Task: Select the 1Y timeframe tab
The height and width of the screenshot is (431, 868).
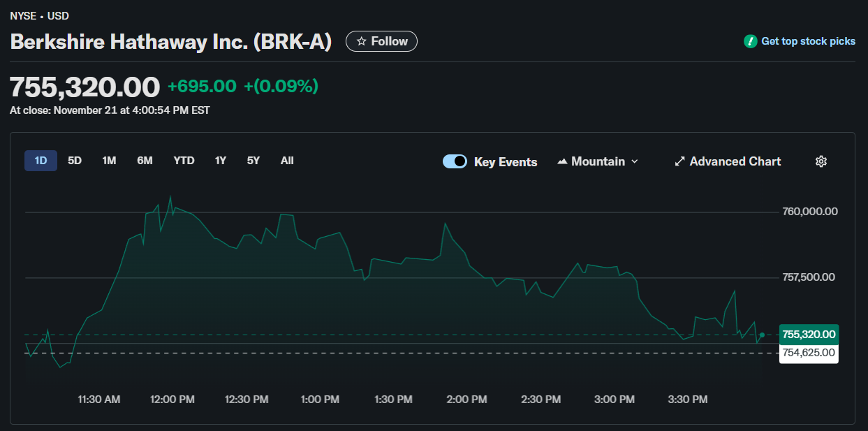Action: click(220, 160)
